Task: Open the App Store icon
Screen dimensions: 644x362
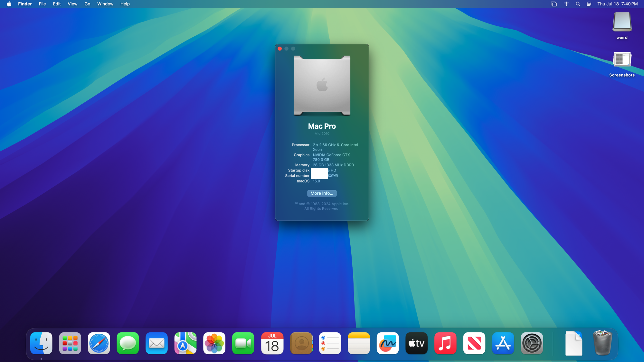Action: pos(503,343)
